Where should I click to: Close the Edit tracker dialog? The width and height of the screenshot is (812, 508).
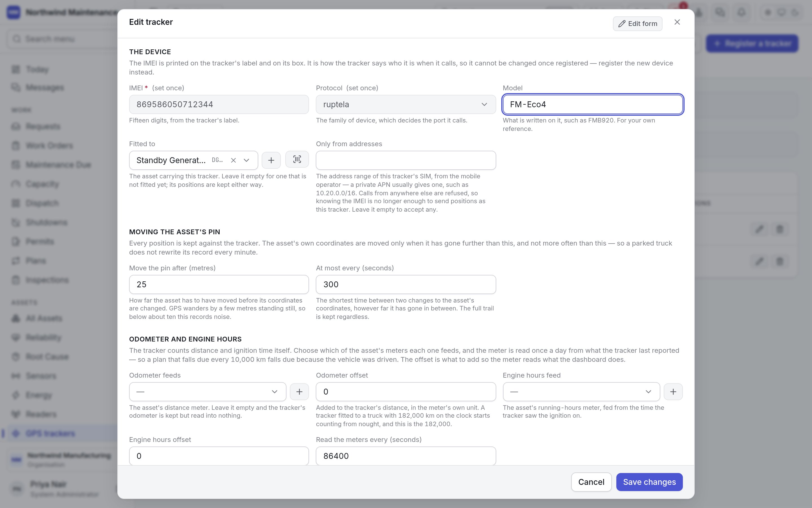tap(677, 22)
